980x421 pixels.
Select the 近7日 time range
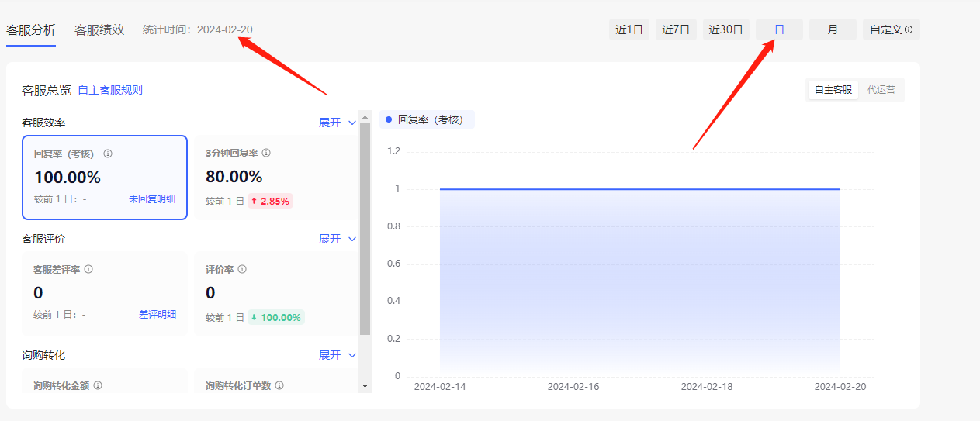click(676, 29)
